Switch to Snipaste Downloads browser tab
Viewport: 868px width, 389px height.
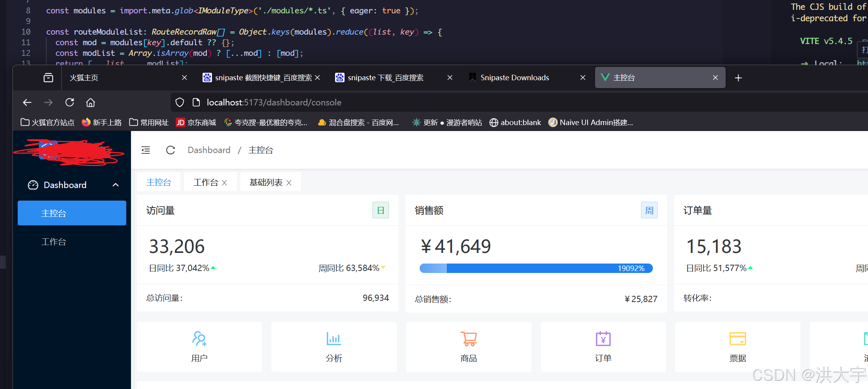[x=527, y=77]
